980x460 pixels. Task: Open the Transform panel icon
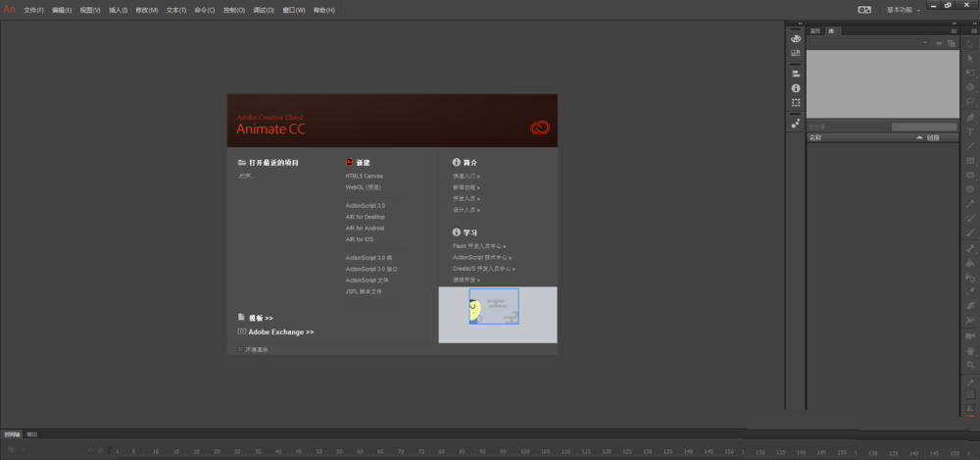click(x=796, y=103)
